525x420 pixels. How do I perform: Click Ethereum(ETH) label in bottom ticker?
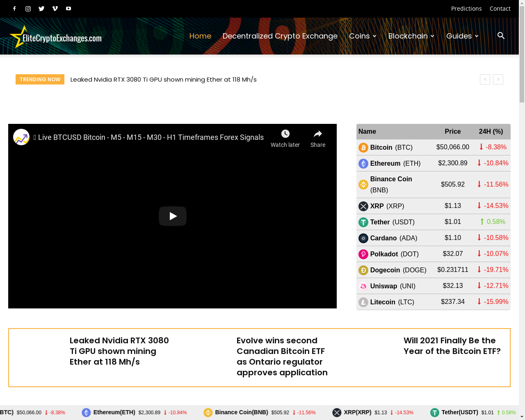[x=114, y=412]
